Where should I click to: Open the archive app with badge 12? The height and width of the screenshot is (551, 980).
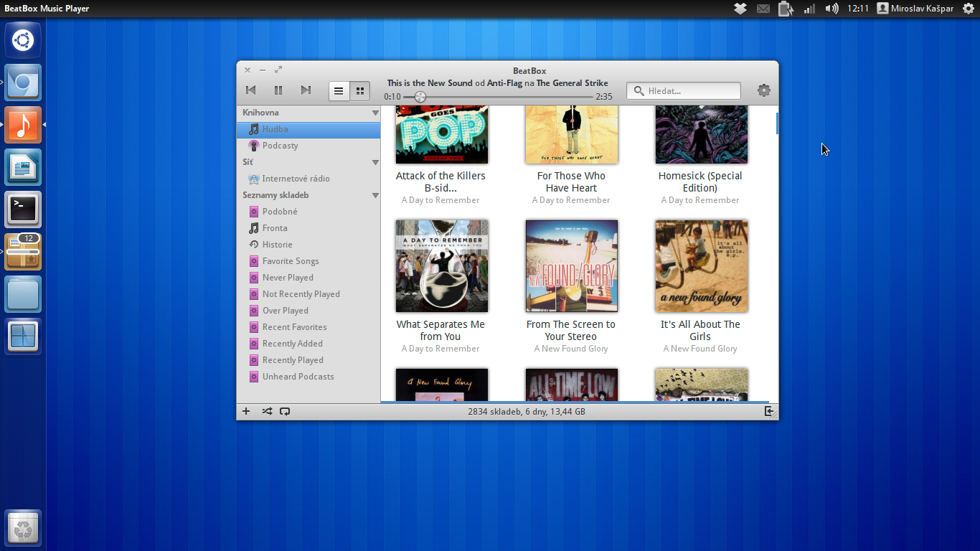23,252
